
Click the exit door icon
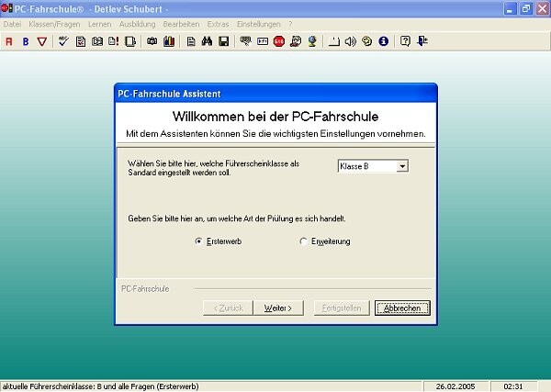point(422,41)
